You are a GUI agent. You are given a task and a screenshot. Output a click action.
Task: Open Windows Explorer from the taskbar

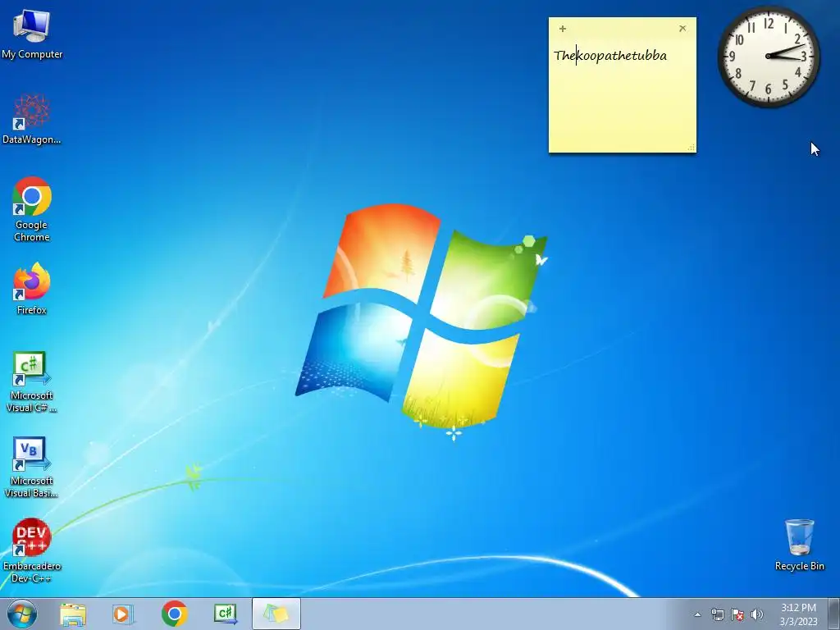pos(73,614)
